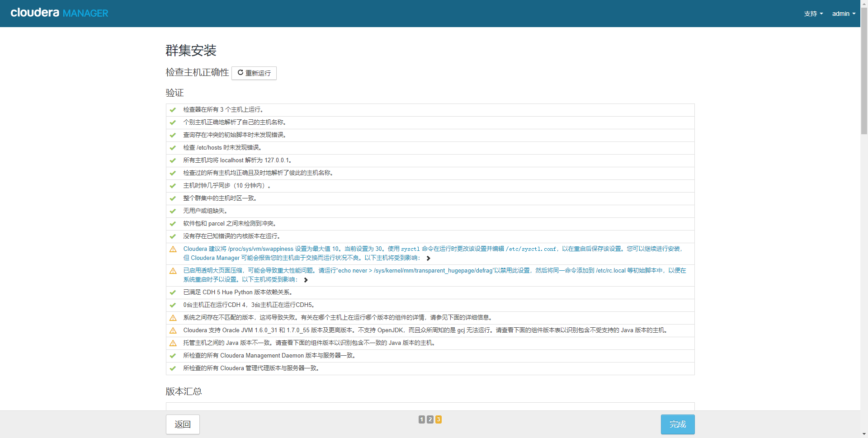
Task: Click warning icon beside transparent hugepage message
Action: point(173,271)
